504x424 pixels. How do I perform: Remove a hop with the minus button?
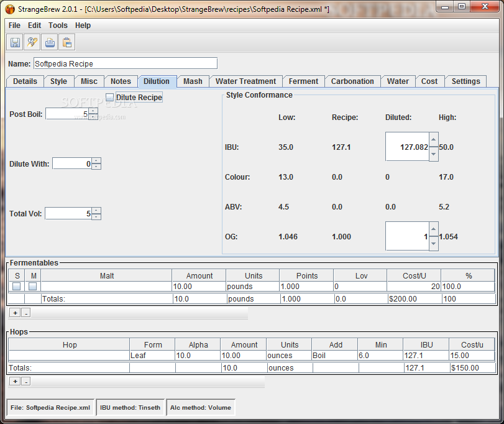click(x=26, y=381)
